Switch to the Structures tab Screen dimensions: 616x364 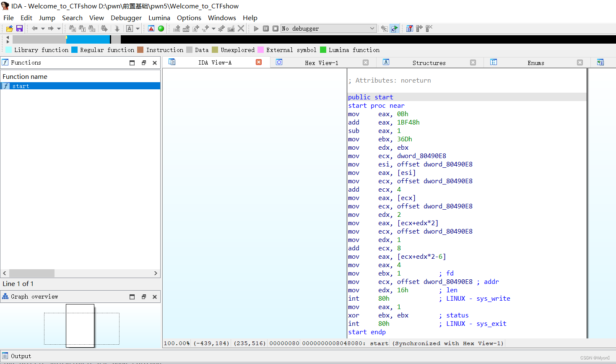click(429, 63)
